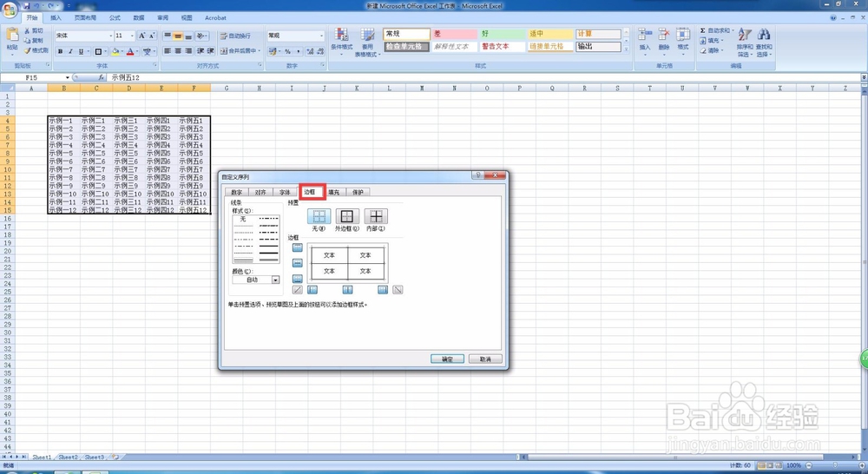Open the 常规 number format dropdown
Image resolution: width=868 pixels, height=474 pixels.
pyautogui.click(x=321, y=36)
